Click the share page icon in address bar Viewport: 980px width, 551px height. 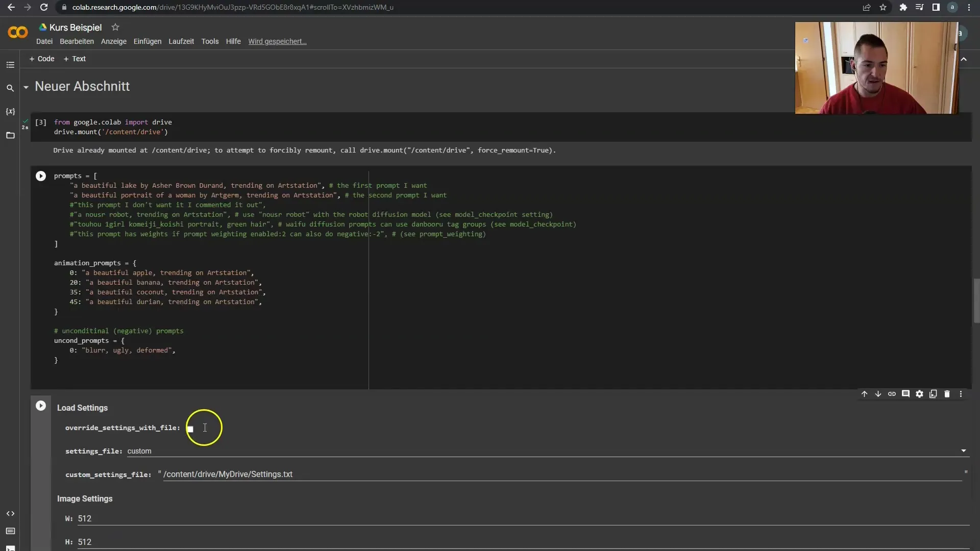[x=867, y=7]
